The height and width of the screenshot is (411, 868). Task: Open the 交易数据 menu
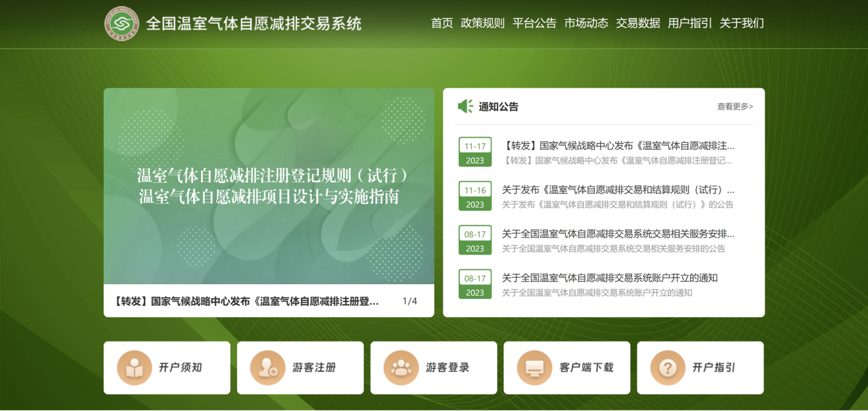(638, 23)
